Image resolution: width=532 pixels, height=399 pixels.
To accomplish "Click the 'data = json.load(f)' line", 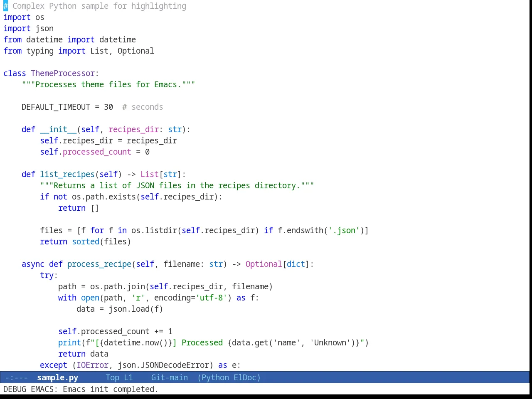I will [x=120, y=309].
